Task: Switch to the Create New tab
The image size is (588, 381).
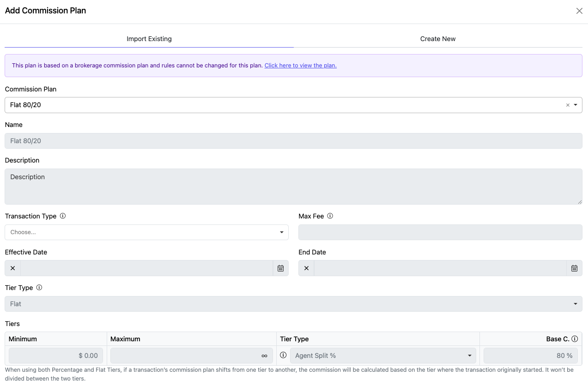Action: (438, 39)
